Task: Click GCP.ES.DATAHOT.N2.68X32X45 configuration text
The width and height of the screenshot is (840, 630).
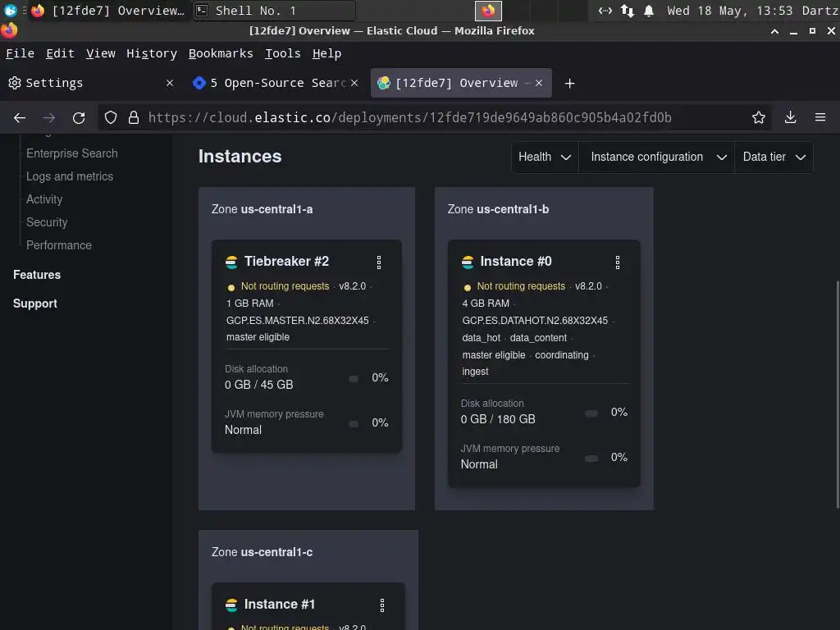Action: tap(535, 321)
